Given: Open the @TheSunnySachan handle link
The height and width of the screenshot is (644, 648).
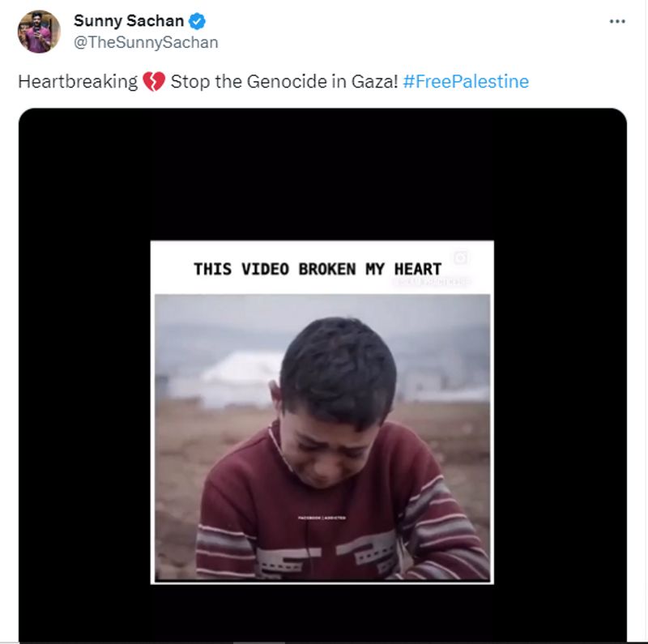Looking at the screenshot, I should point(146,42).
